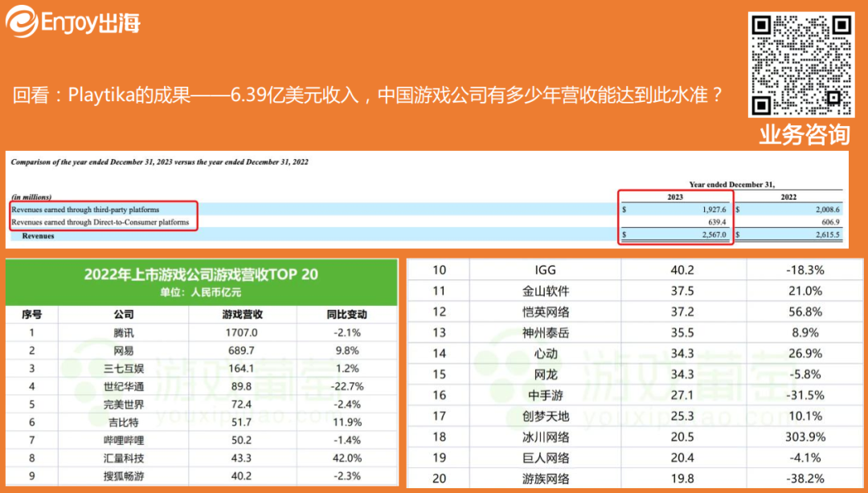The image size is (868, 493).
Task: Click the 巨人网络 company cell
Action: (x=545, y=458)
